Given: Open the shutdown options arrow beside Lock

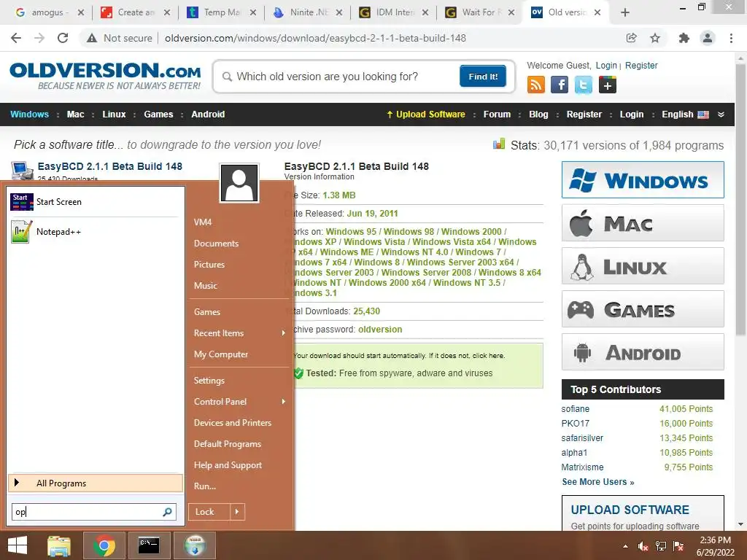Looking at the screenshot, I should click(237, 512).
